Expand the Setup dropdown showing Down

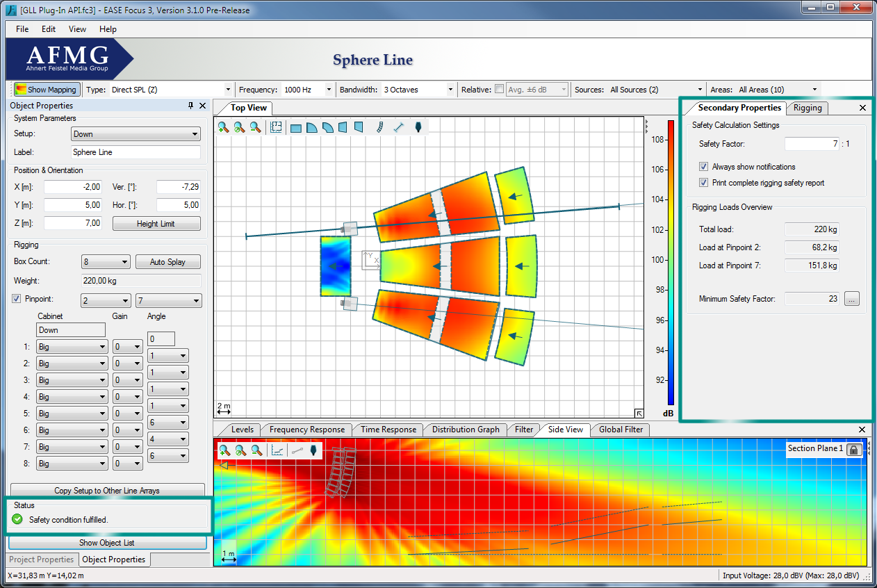pyautogui.click(x=136, y=134)
